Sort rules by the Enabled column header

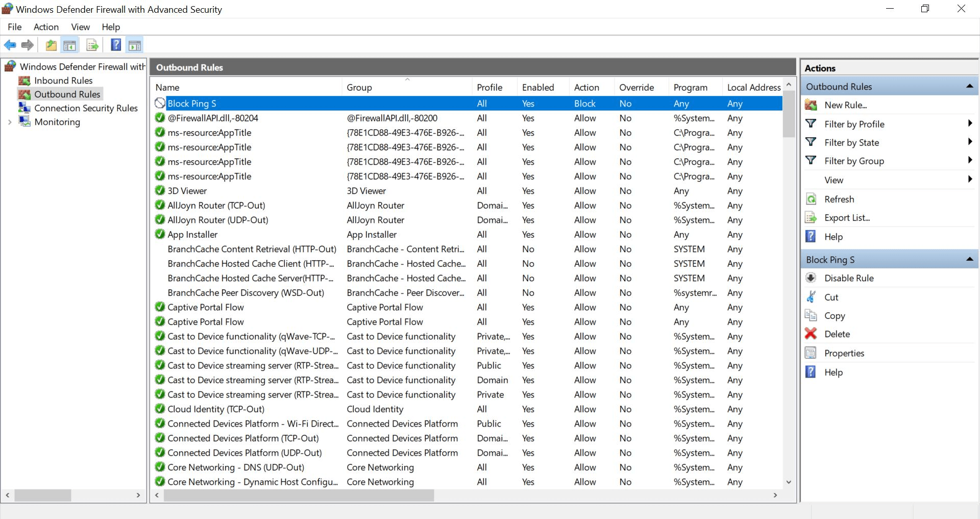click(x=537, y=87)
